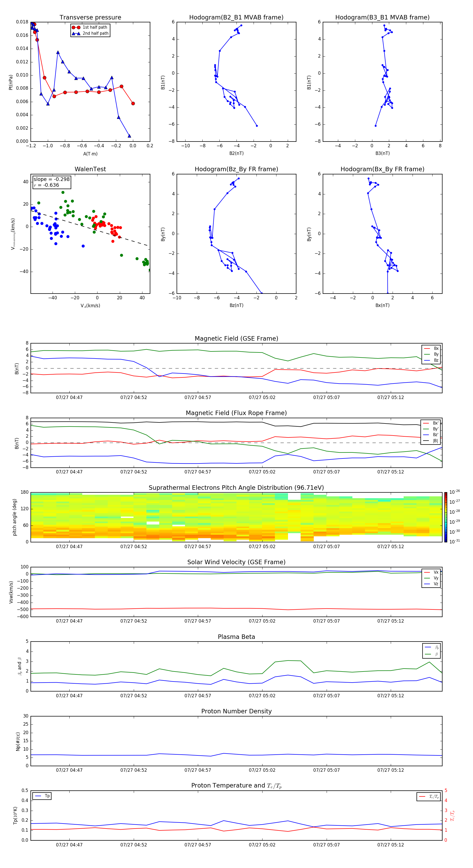Click 'Proton Temperature and Te/Tp' title
The height and width of the screenshot is (868, 473).
click(236, 786)
